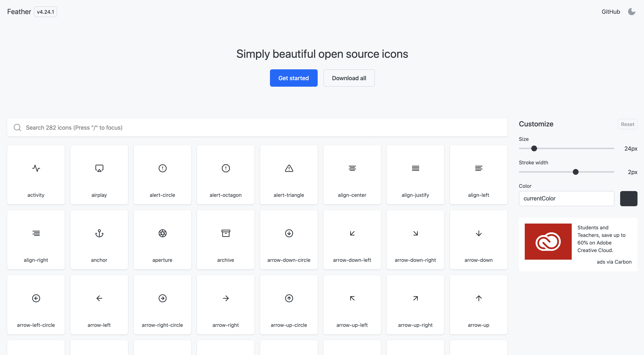
Task: Select the aperture icon
Action: (x=162, y=240)
